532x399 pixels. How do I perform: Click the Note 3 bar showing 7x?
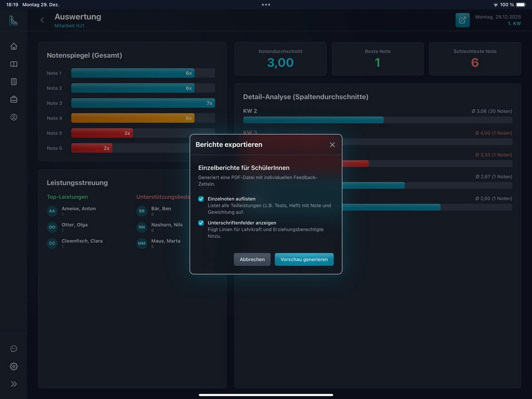click(x=143, y=103)
